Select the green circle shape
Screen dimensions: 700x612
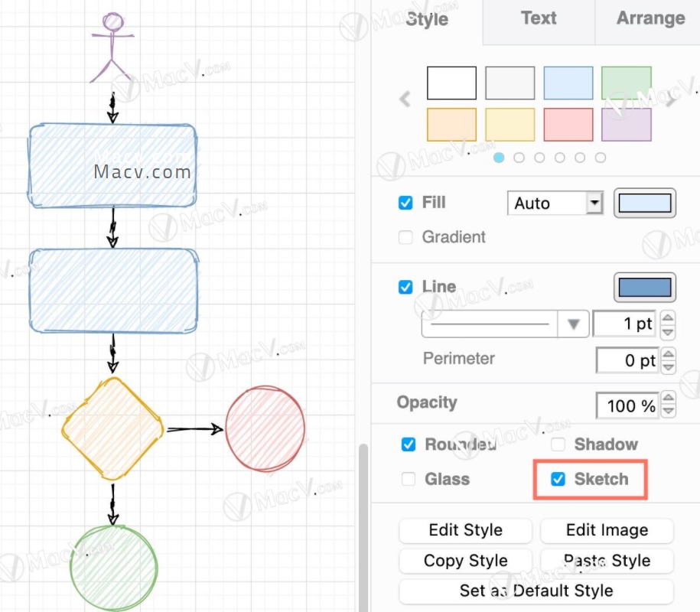[114, 568]
